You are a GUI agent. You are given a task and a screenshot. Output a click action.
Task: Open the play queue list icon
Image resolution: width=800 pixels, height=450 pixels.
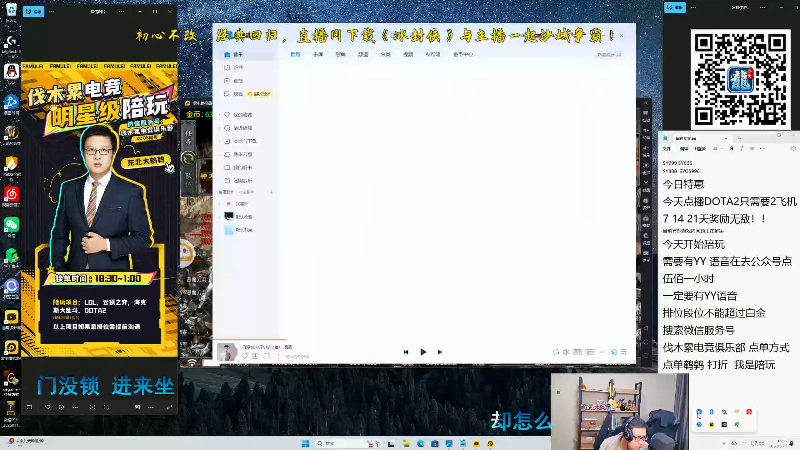623,352
